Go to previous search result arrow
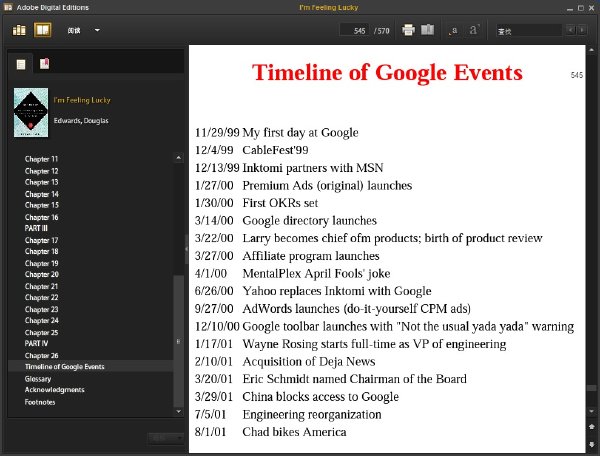The width and height of the screenshot is (600, 456). coord(571,30)
